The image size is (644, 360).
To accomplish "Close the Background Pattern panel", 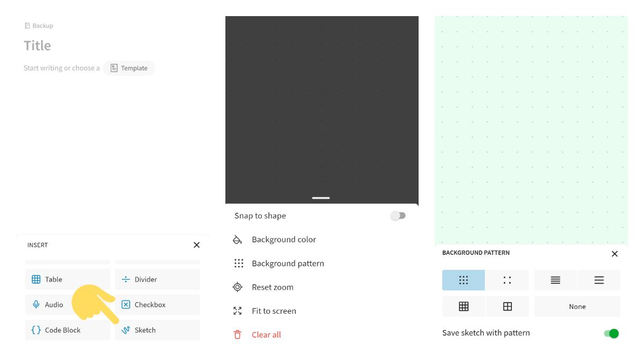I will coord(614,254).
